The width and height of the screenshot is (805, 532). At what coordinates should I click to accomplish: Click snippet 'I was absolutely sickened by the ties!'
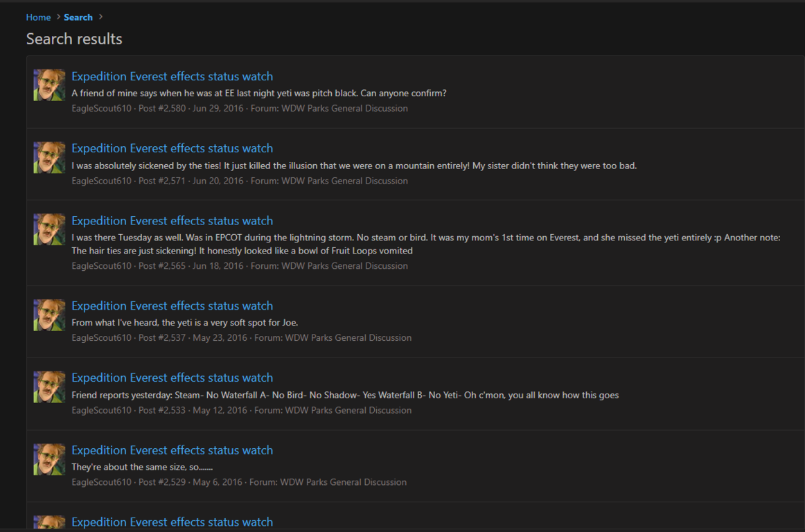pyautogui.click(x=354, y=166)
